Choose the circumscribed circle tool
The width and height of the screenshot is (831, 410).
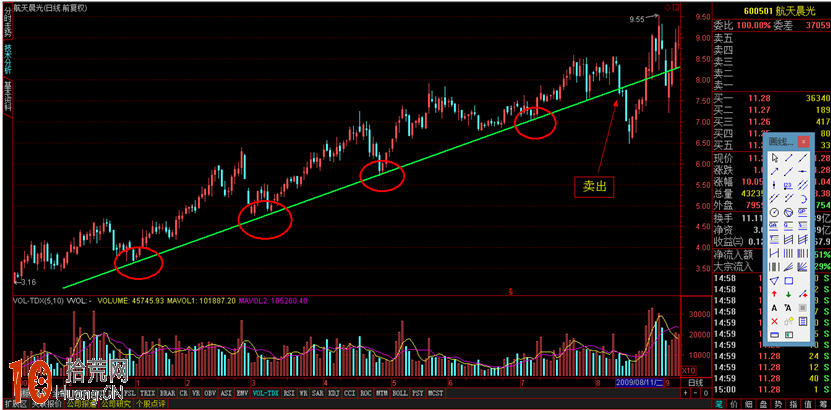click(x=788, y=212)
